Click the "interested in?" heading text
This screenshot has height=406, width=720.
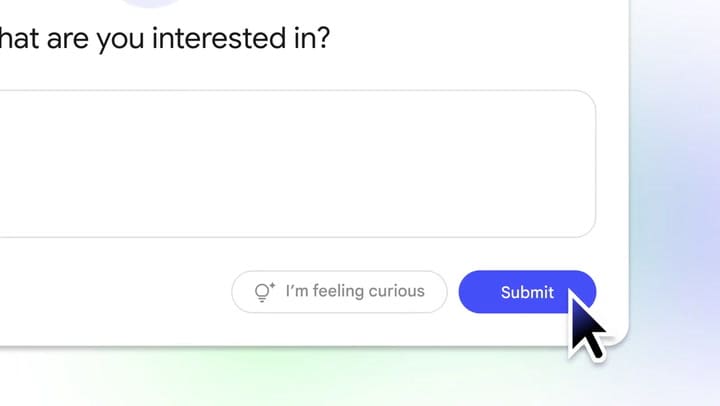(249, 41)
